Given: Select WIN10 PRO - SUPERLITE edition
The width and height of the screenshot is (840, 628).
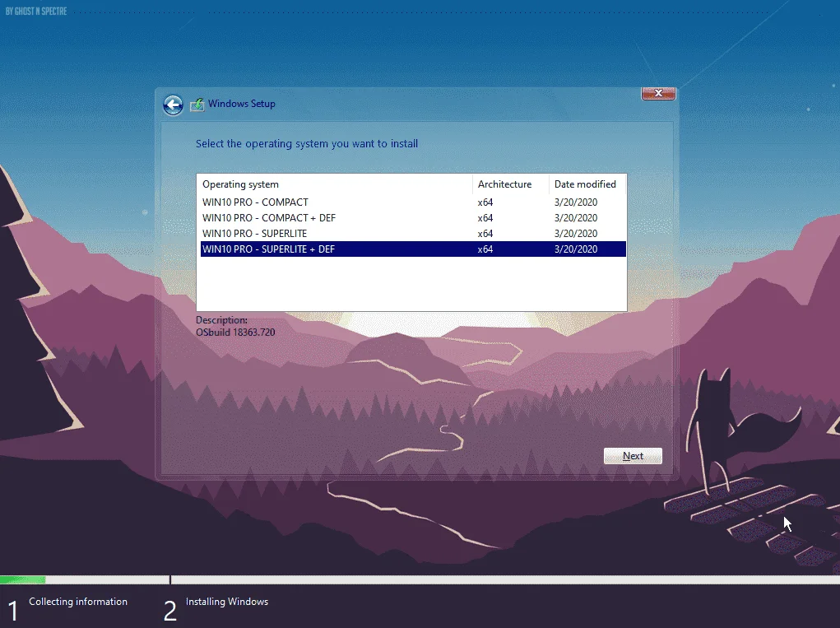Looking at the screenshot, I should point(413,234).
